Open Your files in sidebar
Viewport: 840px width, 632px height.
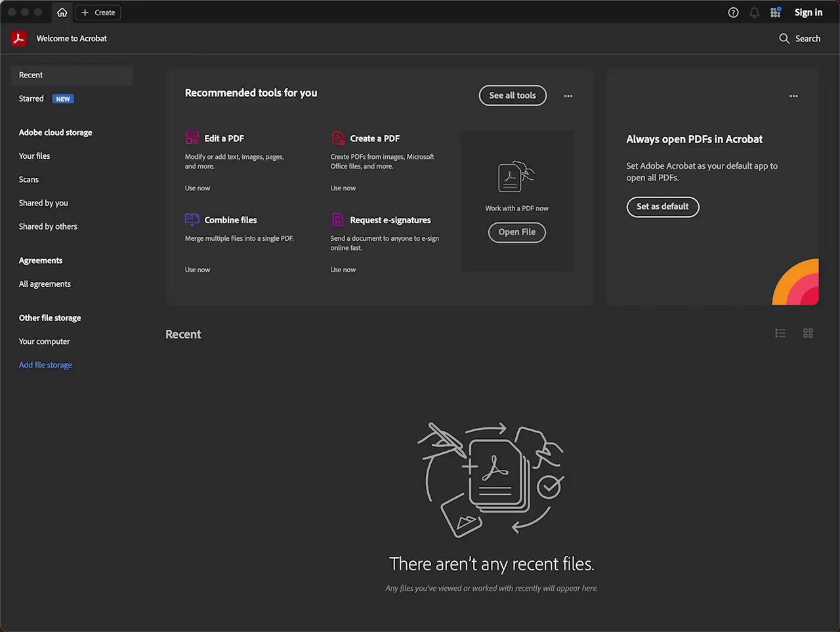(34, 156)
